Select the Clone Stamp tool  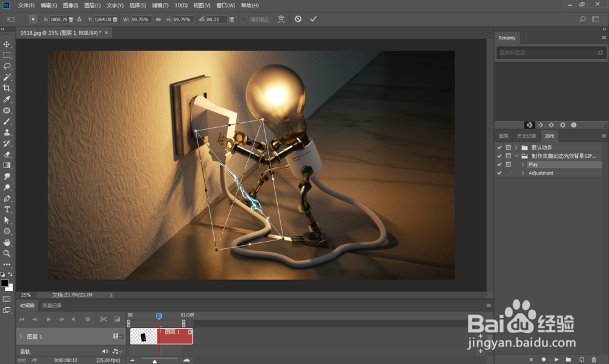7,132
